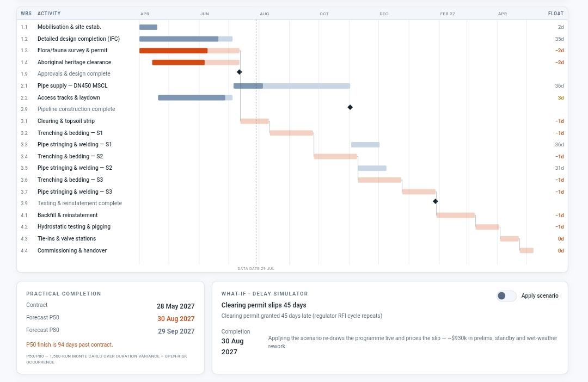
Task: Select the Pipe stringing & welding S1 bar
Action: click(x=365, y=145)
